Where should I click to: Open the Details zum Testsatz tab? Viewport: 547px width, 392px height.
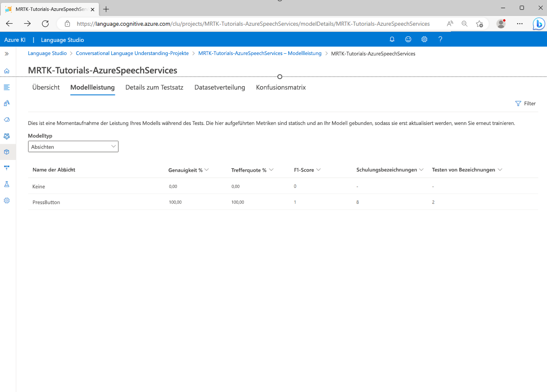coord(154,87)
